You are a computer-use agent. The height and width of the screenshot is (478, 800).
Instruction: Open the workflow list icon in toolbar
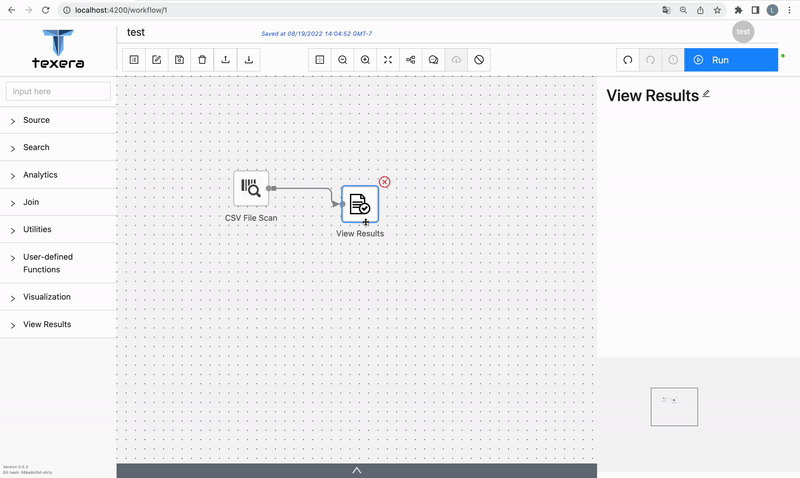point(134,60)
